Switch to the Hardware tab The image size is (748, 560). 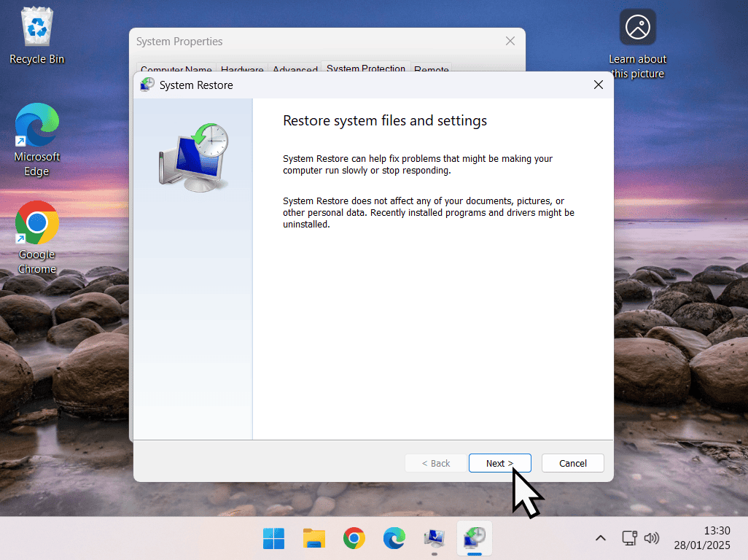242,68
